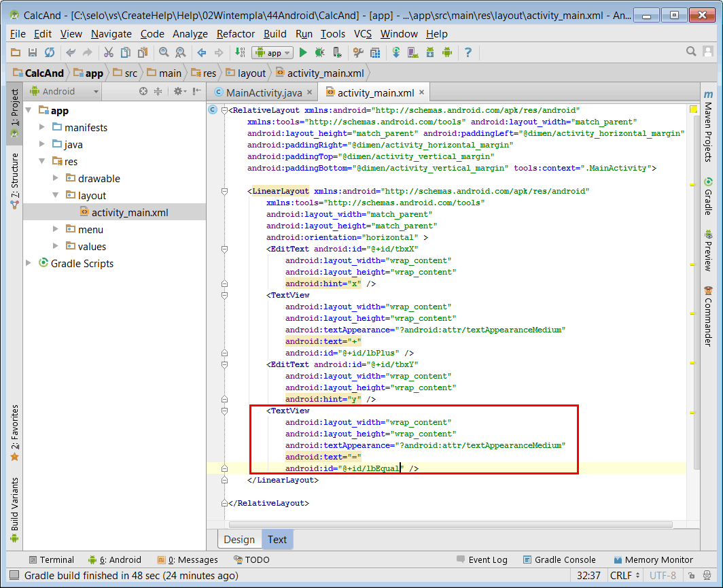
Task: Click the editor horizontal scrollbar
Action: 451,524
